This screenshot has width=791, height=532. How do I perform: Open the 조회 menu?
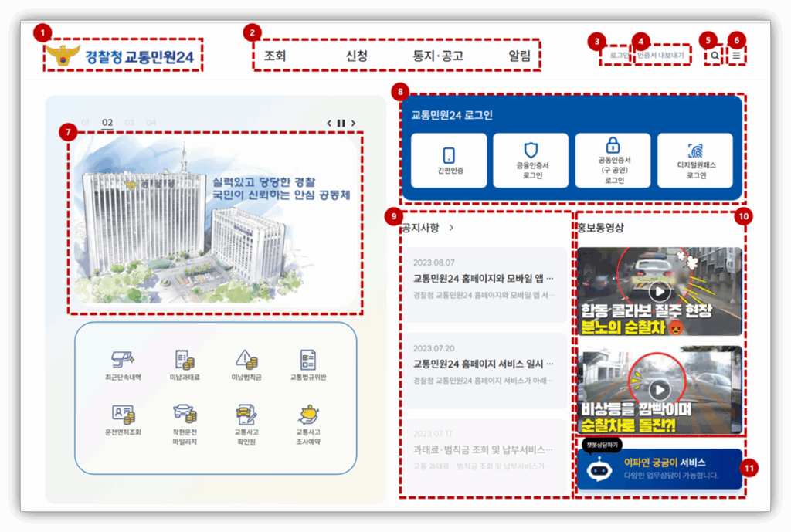click(275, 56)
